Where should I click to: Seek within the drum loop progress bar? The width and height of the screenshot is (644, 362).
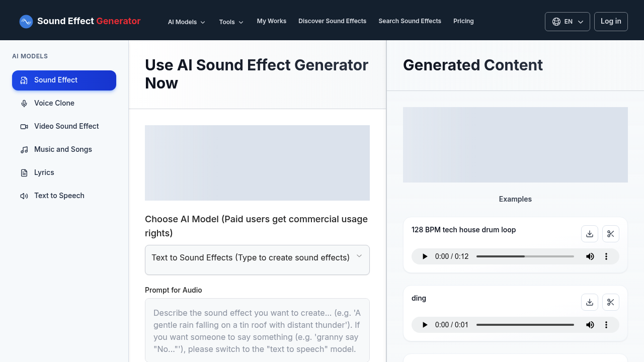[525, 256]
